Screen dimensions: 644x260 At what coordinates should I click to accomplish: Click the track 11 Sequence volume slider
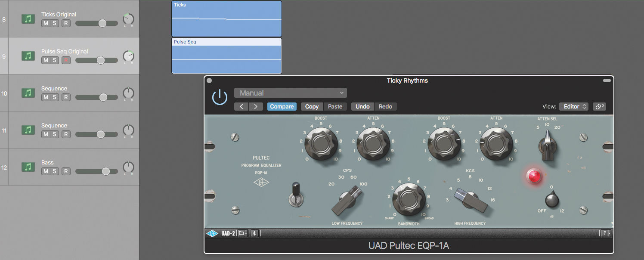(97, 134)
